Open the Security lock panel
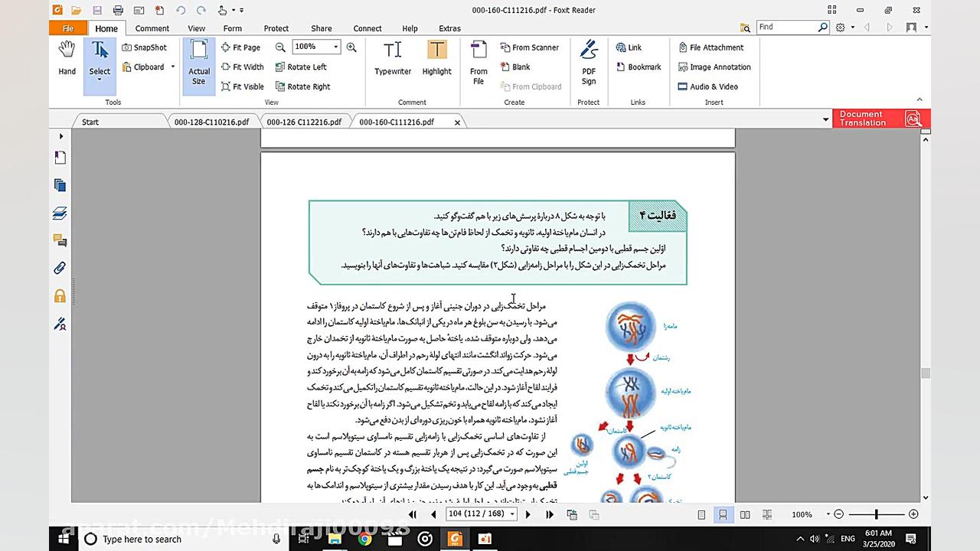Image resolution: width=980 pixels, height=551 pixels. tap(60, 295)
